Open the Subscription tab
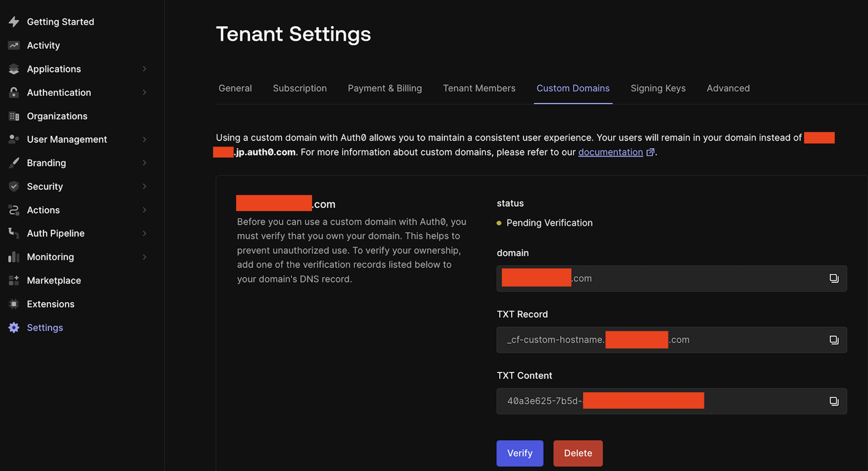The height and width of the screenshot is (471, 868). pos(300,88)
